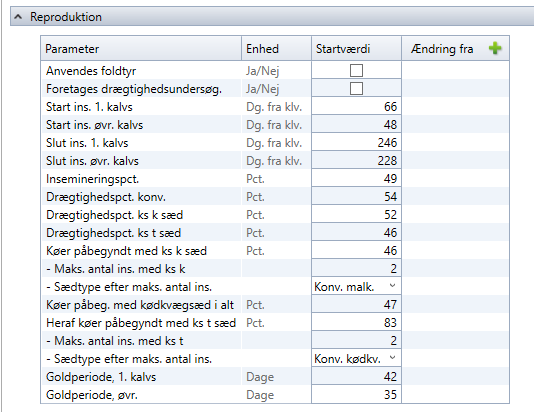Screen dimensions: 534x412
Task: Enable Foretages drægtighedsundersøg. checkbox
Action: point(356,89)
